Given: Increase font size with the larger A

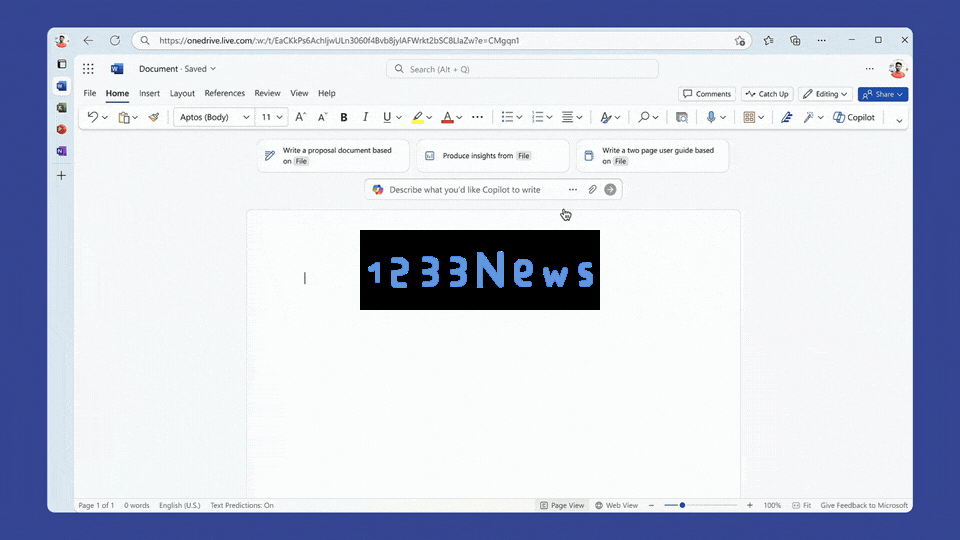Looking at the screenshot, I should pyautogui.click(x=300, y=117).
